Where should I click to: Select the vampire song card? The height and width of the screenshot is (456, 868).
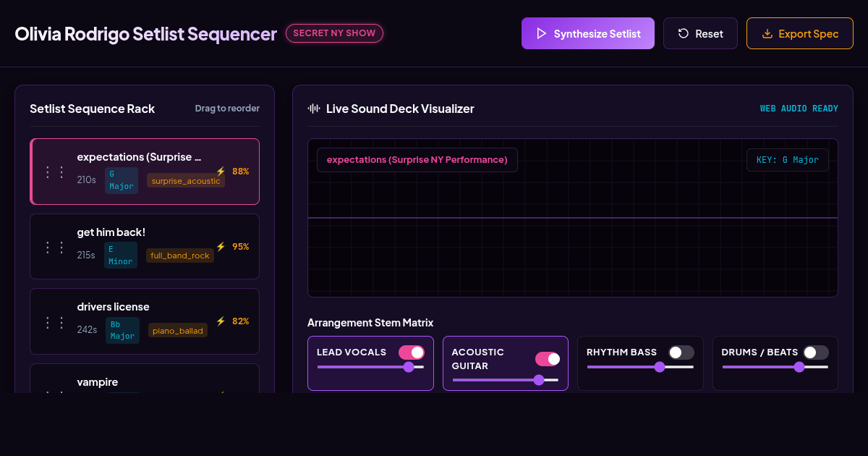coord(145,379)
